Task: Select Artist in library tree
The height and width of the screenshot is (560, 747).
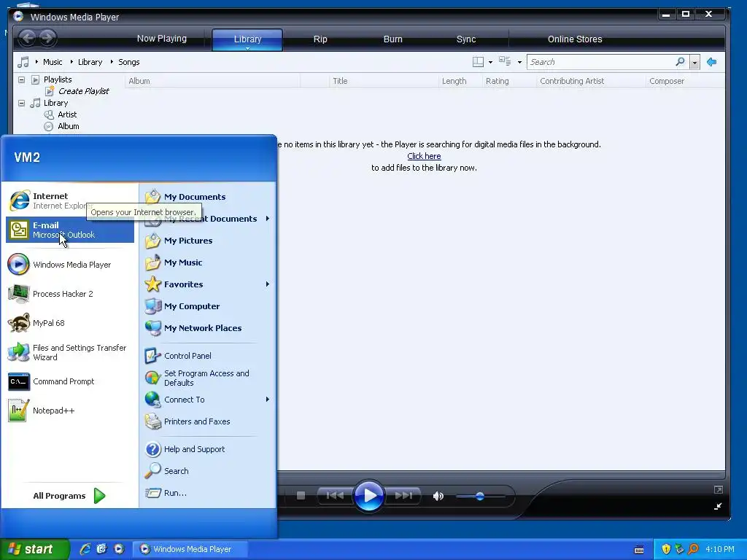Action: [67, 114]
